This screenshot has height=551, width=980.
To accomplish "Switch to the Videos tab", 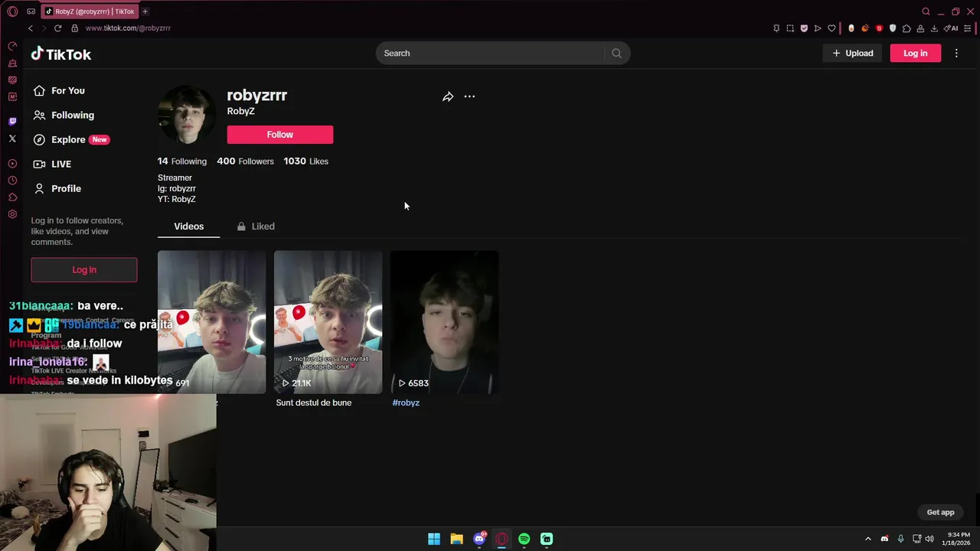I will (x=188, y=227).
